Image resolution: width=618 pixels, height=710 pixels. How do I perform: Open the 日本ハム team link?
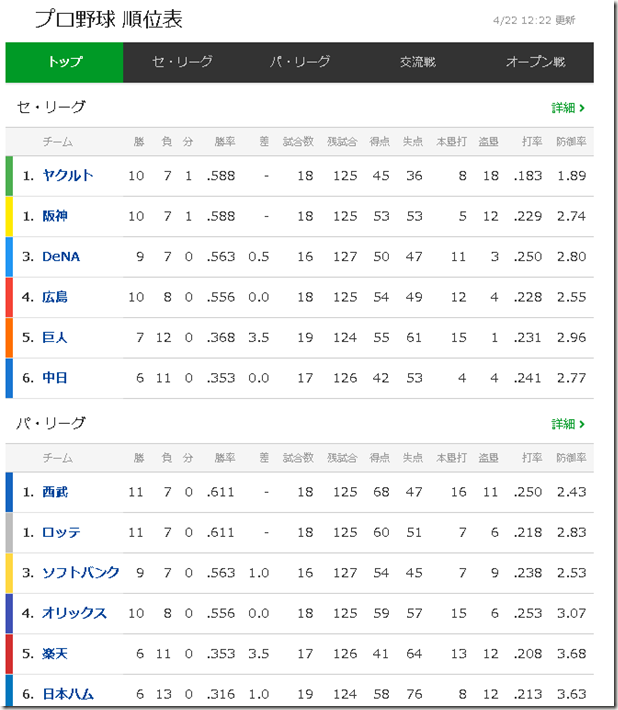pos(68,694)
